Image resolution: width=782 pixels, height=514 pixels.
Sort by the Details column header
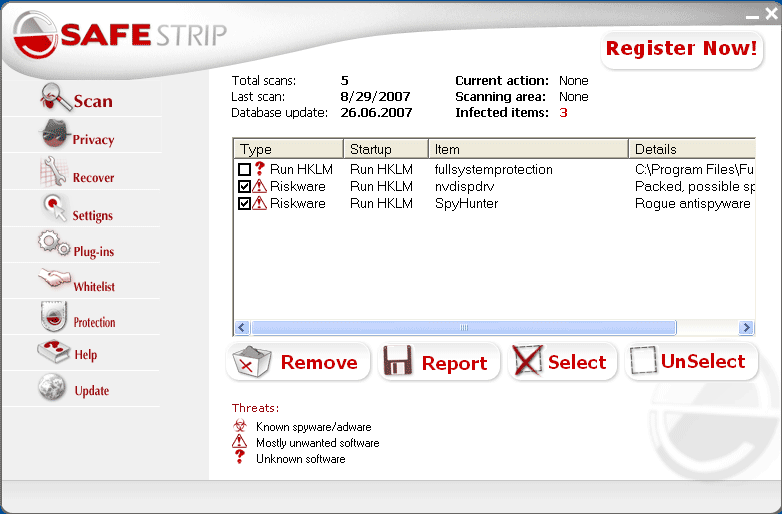point(692,149)
